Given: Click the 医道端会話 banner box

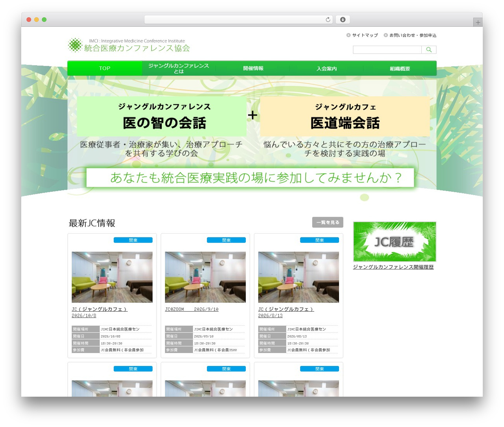Looking at the screenshot, I should click(x=345, y=117).
